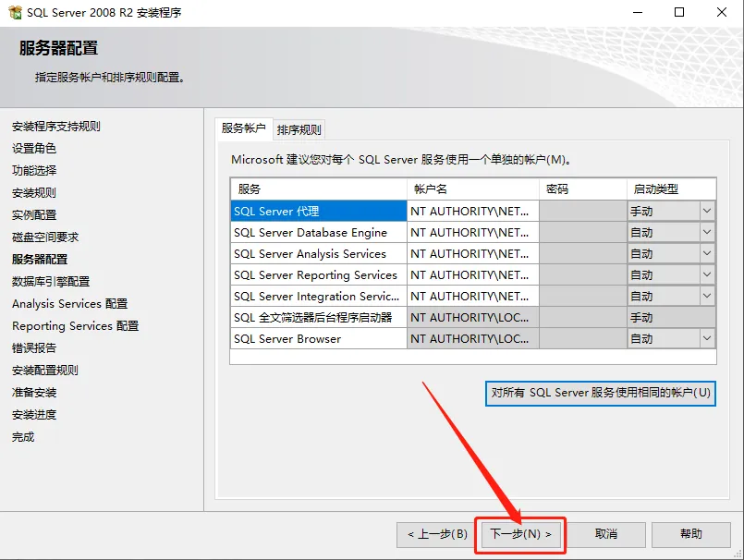Screen dimensions: 744x560
Task: Click account name cell for Database Engine
Action: (472, 233)
